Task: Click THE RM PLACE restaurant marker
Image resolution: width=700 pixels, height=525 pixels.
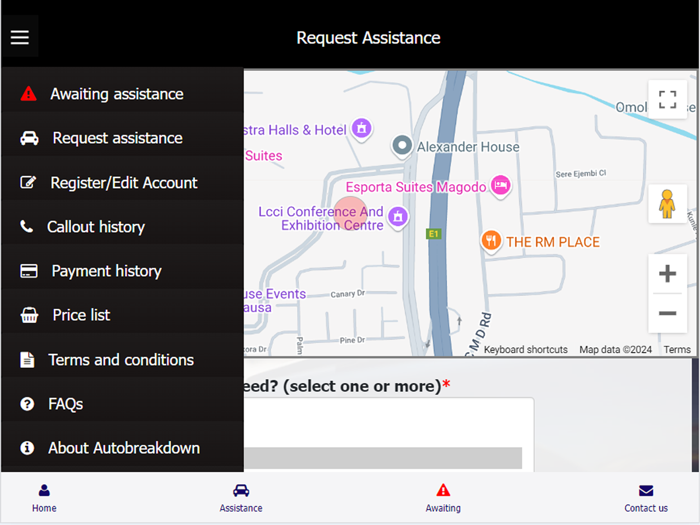Action: (491, 242)
